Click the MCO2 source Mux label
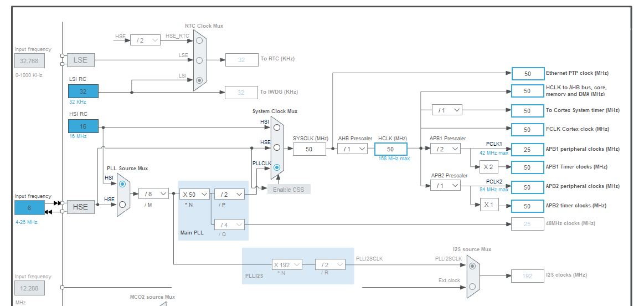This screenshot has width=644, height=306. pos(152,297)
